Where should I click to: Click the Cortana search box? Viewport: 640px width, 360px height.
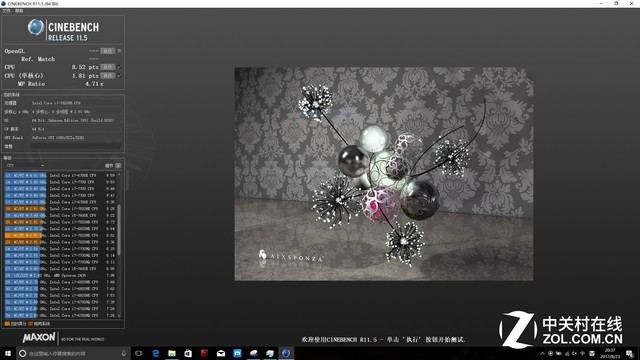tap(73, 353)
